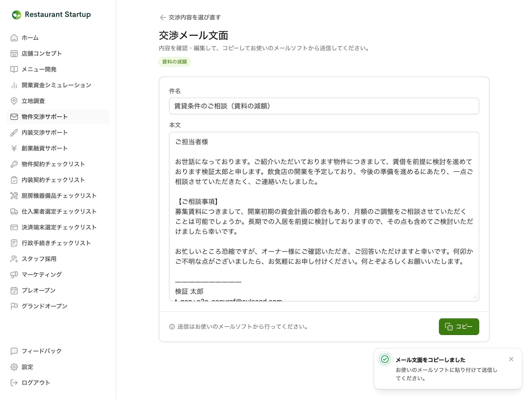Open 開業資金シミュレーション from sidebar
This screenshot has width=532, height=399.
click(x=58, y=85)
